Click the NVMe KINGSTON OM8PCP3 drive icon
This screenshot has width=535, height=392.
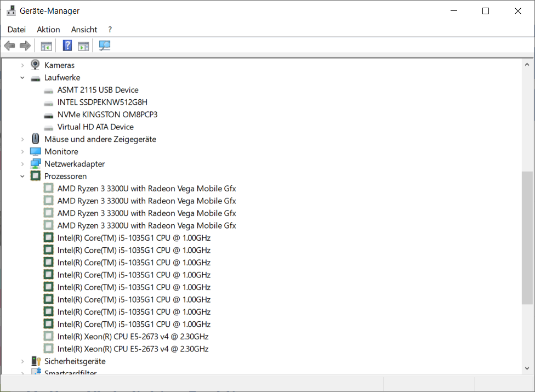[48, 115]
